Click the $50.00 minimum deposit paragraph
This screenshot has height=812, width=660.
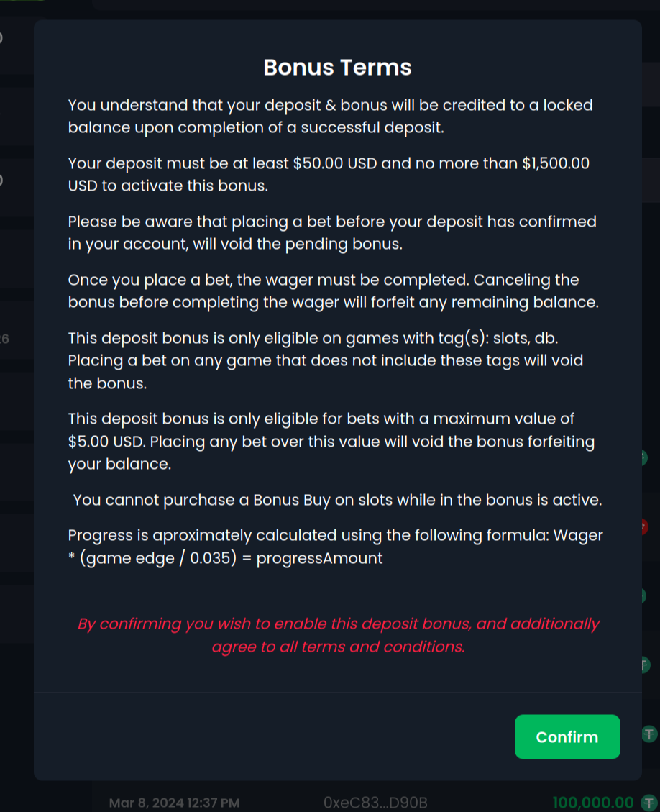point(329,174)
